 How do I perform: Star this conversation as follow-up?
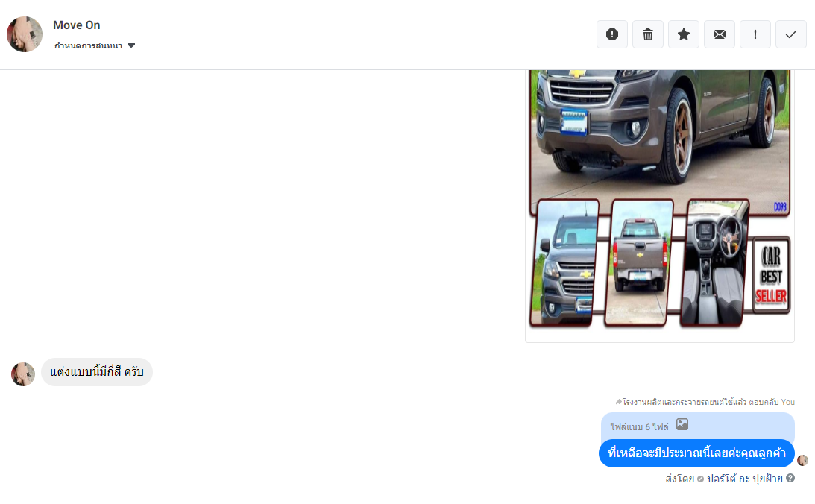(x=684, y=34)
